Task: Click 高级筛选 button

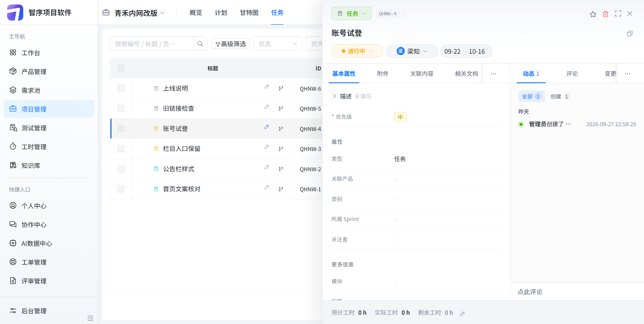Action: (x=231, y=44)
